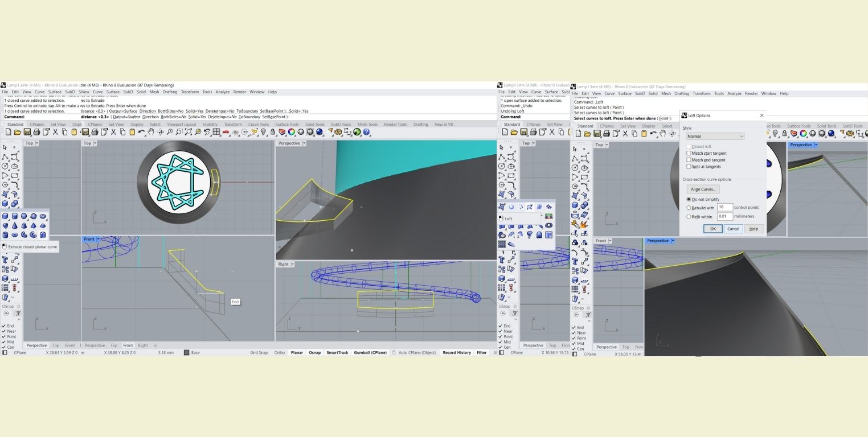Viewport: 868px width, 437px height.
Task: Click the Zoom Selected toolbar icon
Action: tap(198, 132)
